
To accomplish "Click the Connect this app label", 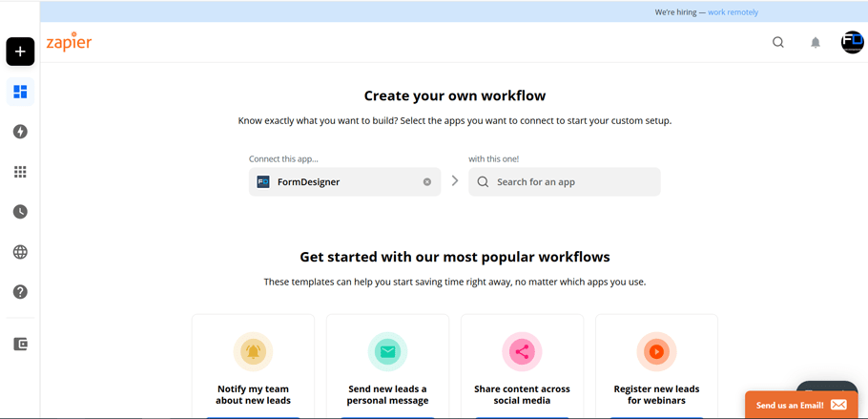I will point(283,159).
